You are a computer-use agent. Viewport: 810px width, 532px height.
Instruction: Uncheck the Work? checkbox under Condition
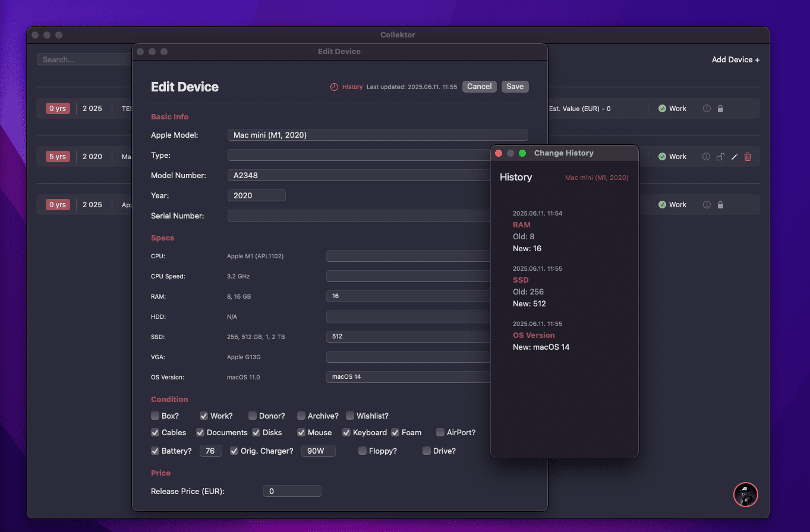click(x=204, y=416)
